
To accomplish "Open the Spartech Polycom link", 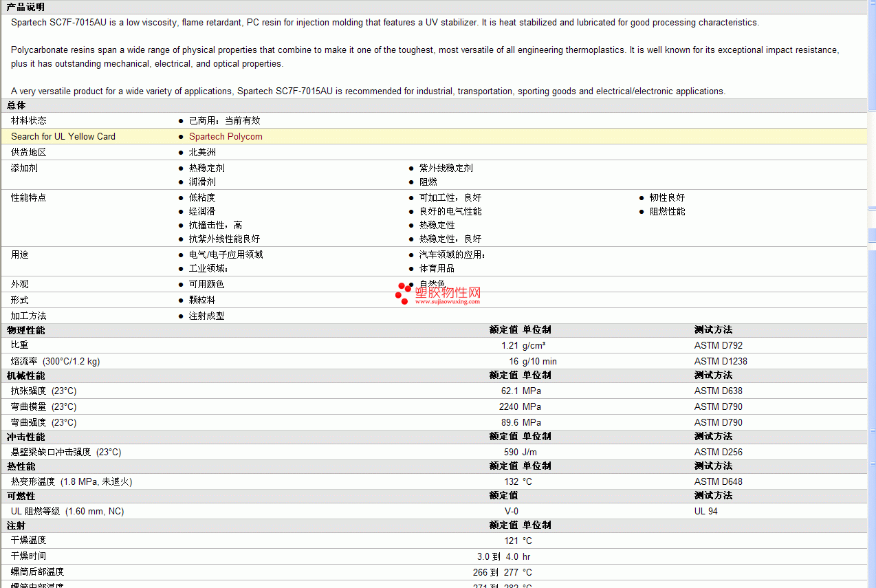I will [226, 136].
